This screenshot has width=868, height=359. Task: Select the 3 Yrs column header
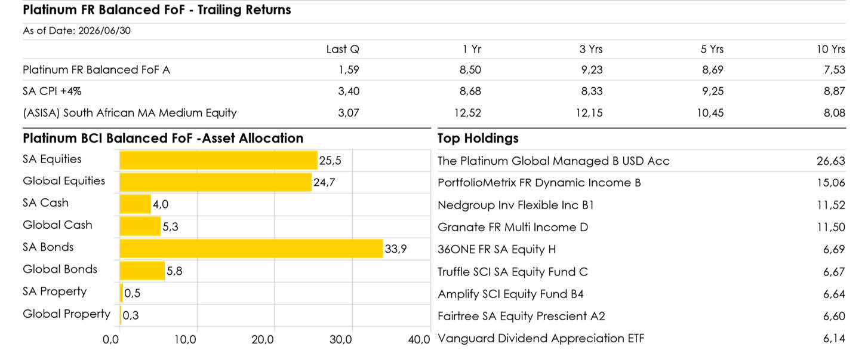pyautogui.click(x=591, y=50)
